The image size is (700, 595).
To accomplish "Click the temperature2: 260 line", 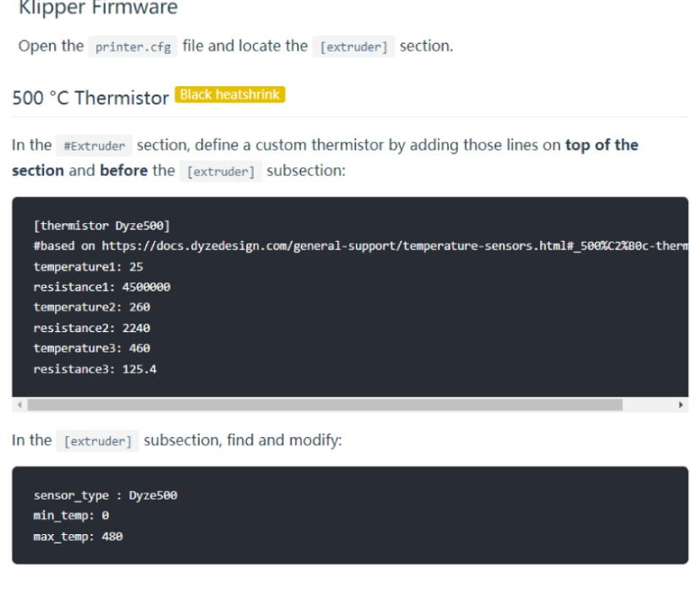I will [x=92, y=308].
